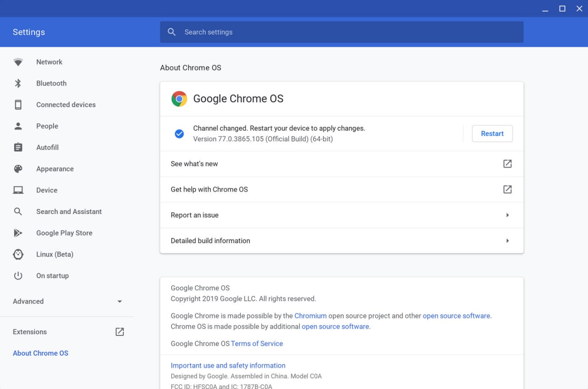
Task: Click the Report an issue row
Action: click(342, 215)
